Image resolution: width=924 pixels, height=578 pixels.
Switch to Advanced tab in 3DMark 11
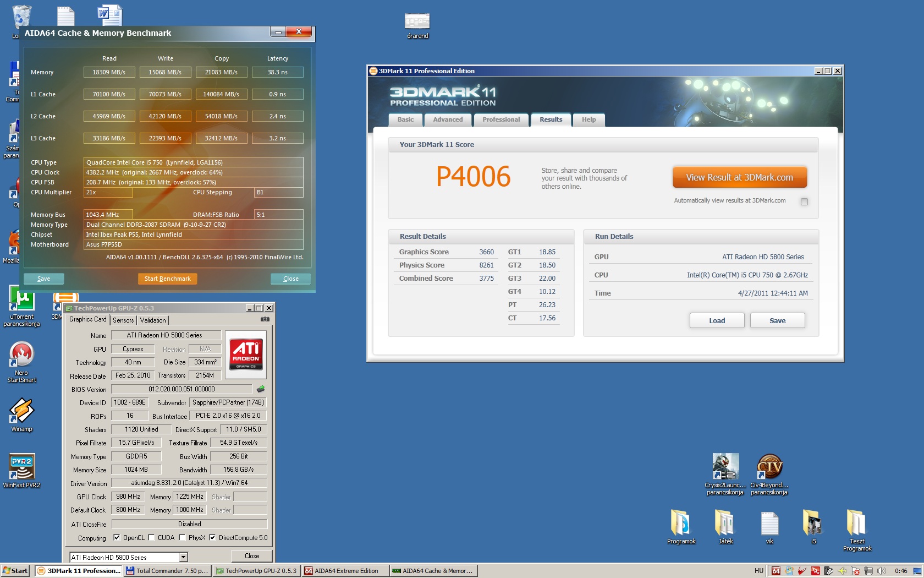point(448,120)
